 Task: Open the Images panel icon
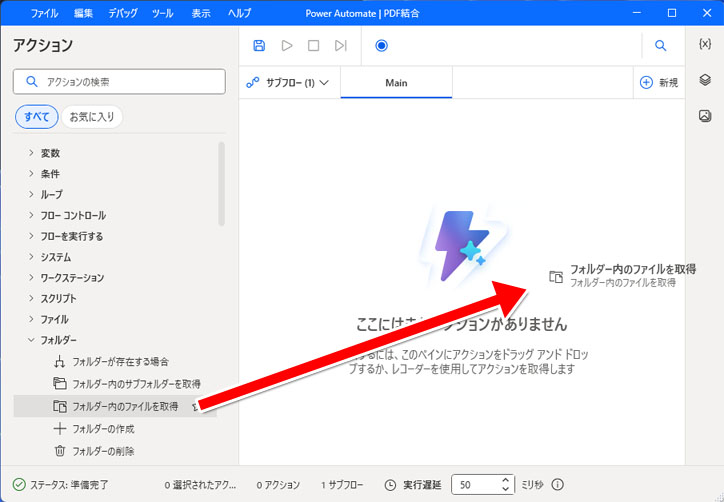tap(705, 116)
